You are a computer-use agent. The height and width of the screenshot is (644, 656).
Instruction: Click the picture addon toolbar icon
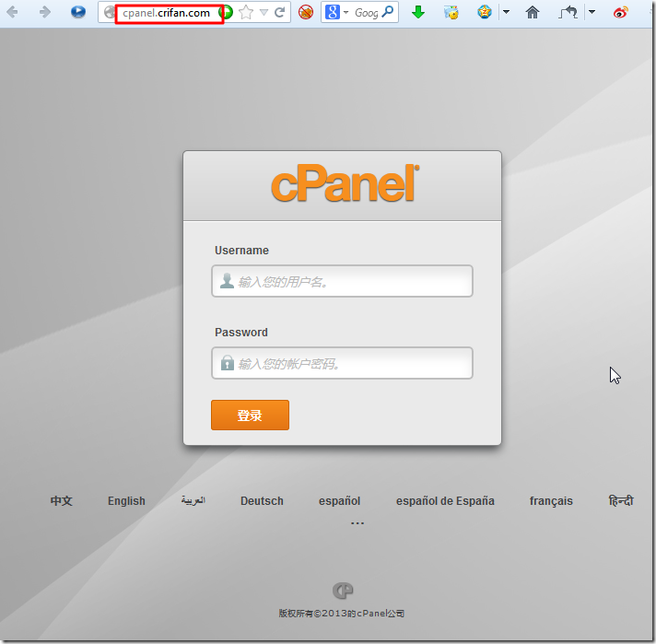click(x=451, y=13)
